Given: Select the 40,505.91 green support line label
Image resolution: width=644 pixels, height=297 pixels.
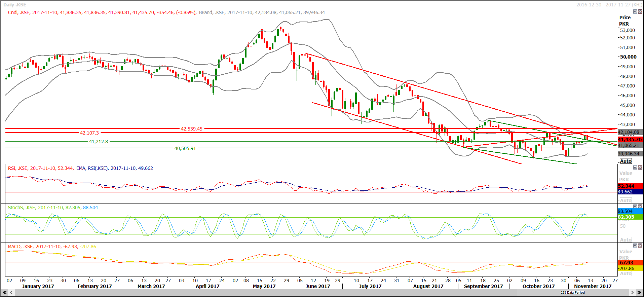Looking at the screenshot, I should 185,148.
